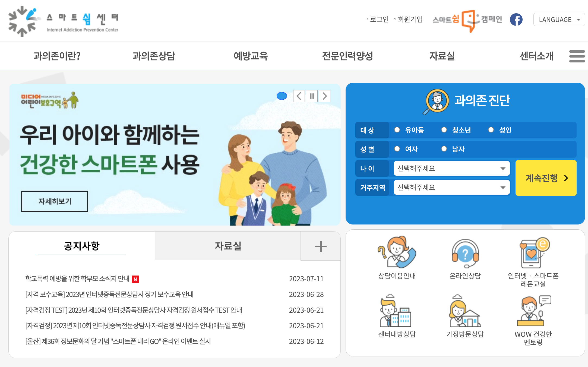
Task: Select the 센터내방상담 icon
Action: click(x=397, y=311)
